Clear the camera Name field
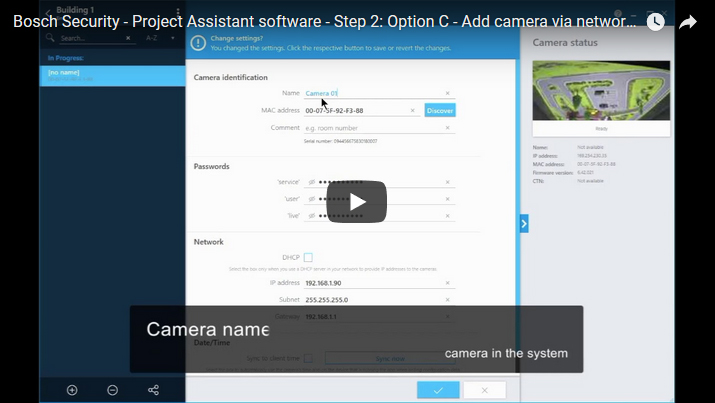Viewport: 715px width, 403px height. (x=447, y=93)
